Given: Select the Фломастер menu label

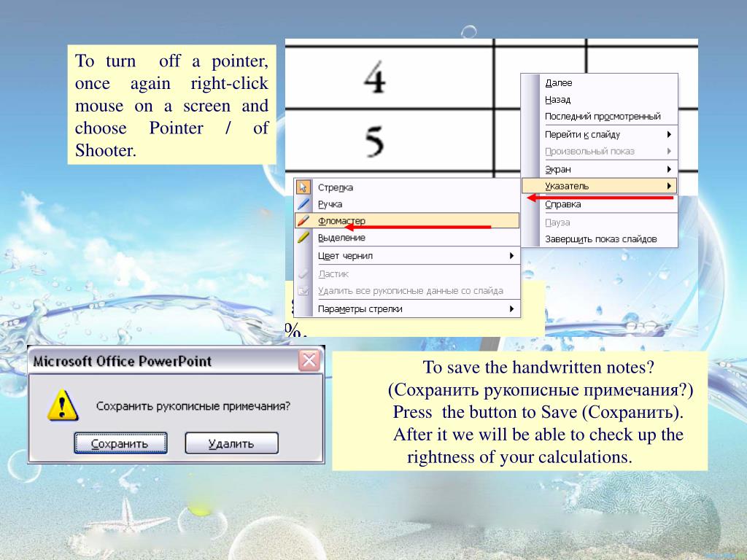Looking at the screenshot, I should pos(341,221).
